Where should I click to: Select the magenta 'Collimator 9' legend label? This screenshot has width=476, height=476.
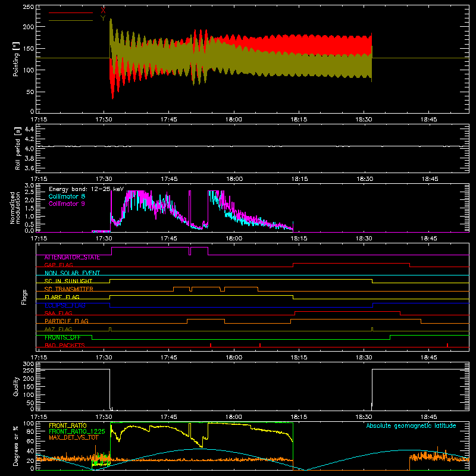(x=67, y=203)
